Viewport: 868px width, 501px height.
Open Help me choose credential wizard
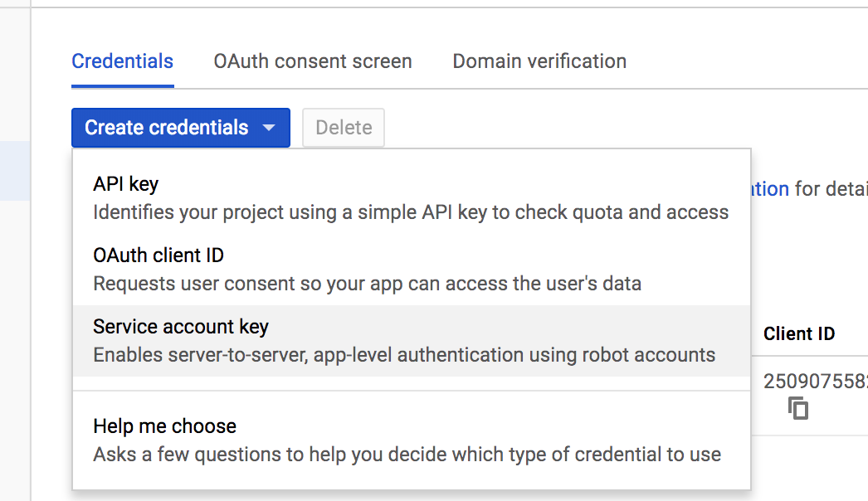tap(164, 426)
